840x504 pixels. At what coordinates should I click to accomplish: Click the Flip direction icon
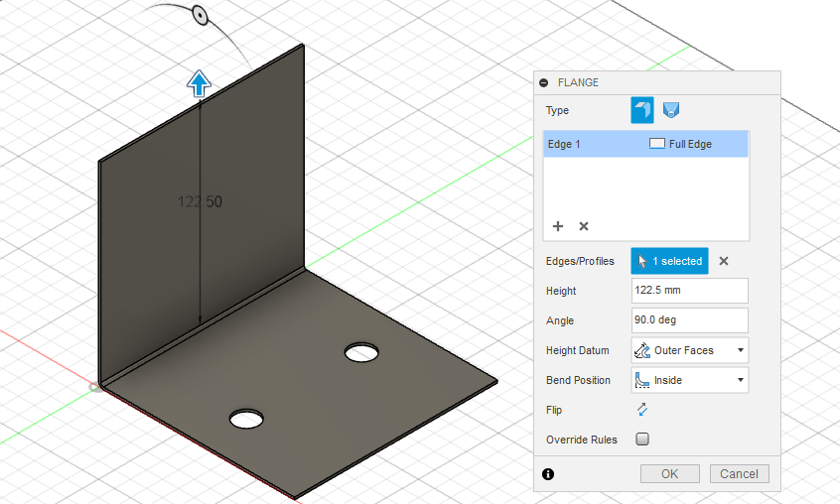coord(641,409)
